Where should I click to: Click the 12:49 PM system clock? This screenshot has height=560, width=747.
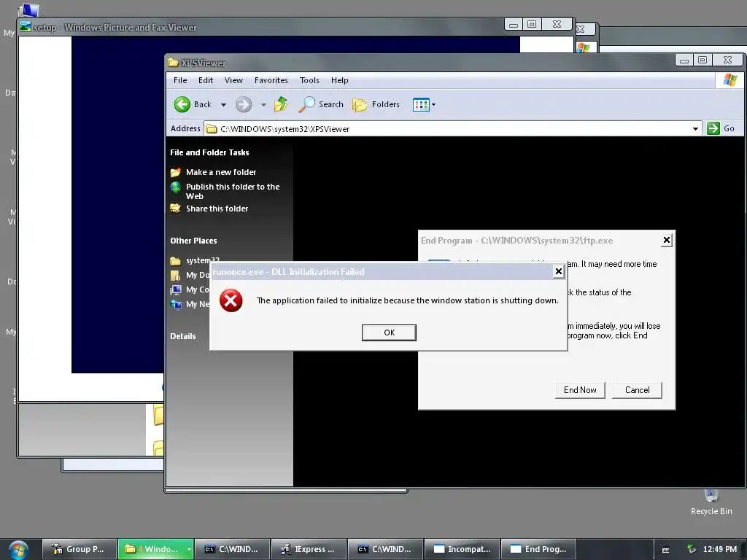720,549
